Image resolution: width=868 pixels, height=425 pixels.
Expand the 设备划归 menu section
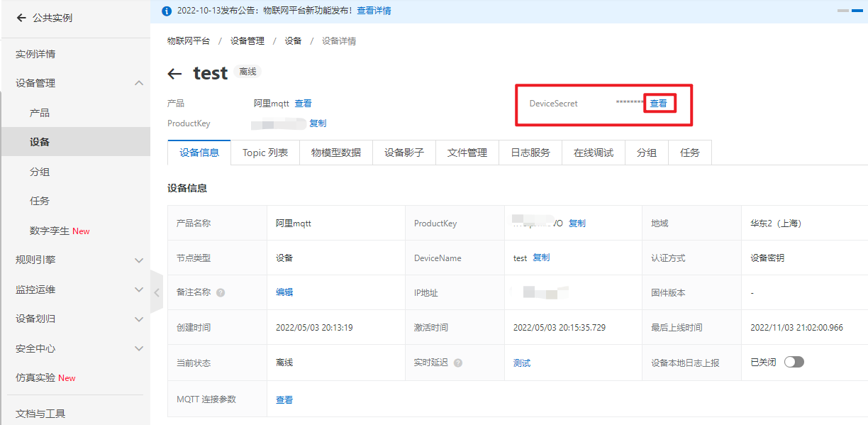click(139, 319)
